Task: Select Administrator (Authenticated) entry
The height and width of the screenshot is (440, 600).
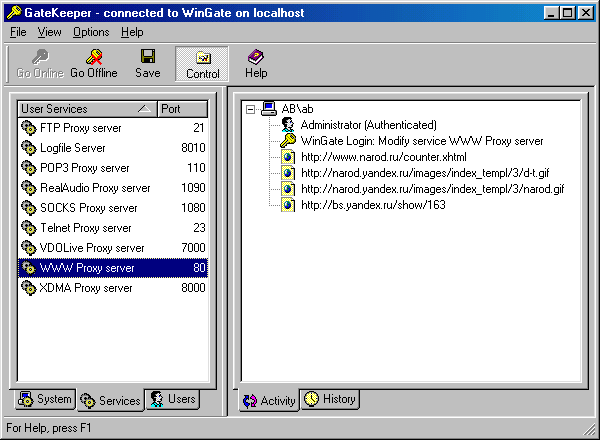Action: click(368, 125)
